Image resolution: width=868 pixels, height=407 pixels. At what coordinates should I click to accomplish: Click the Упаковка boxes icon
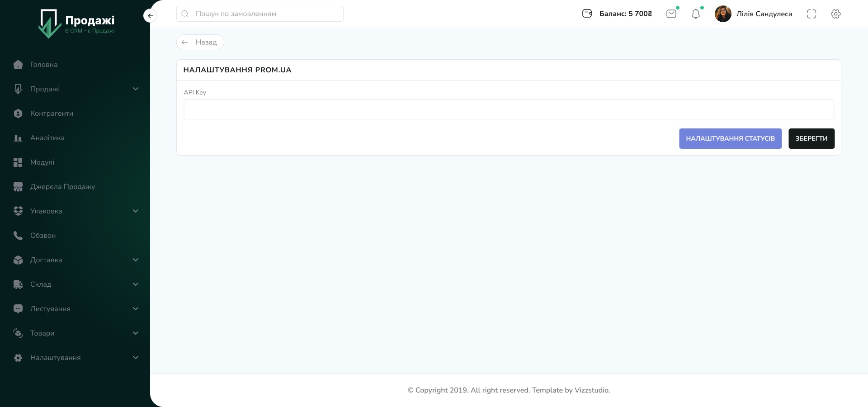point(18,211)
